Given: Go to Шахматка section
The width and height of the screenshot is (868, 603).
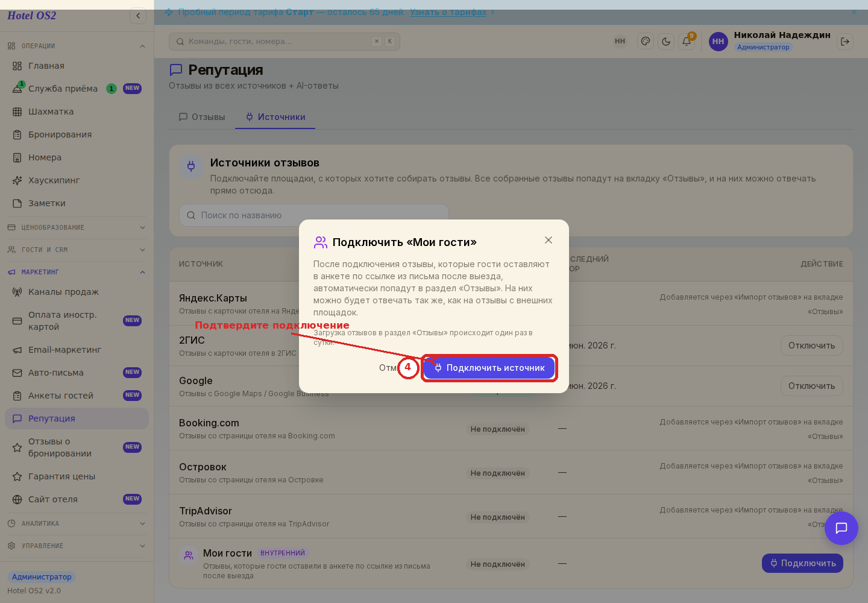Looking at the screenshot, I should click(x=77, y=112).
